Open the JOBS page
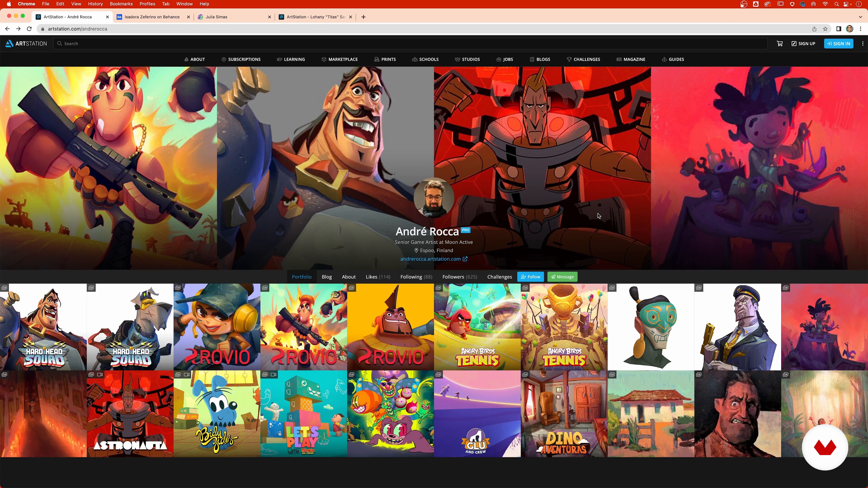This screenshot has height=488, width=868. pos(505,59)
